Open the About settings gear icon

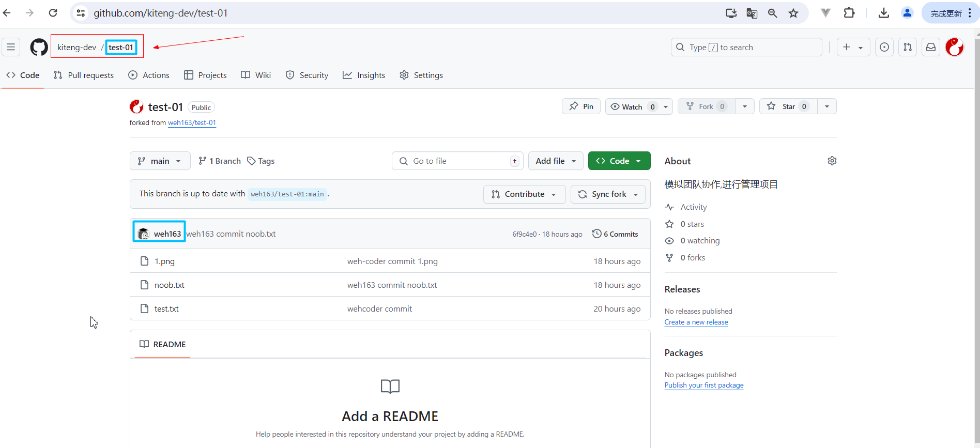(832, 161)
